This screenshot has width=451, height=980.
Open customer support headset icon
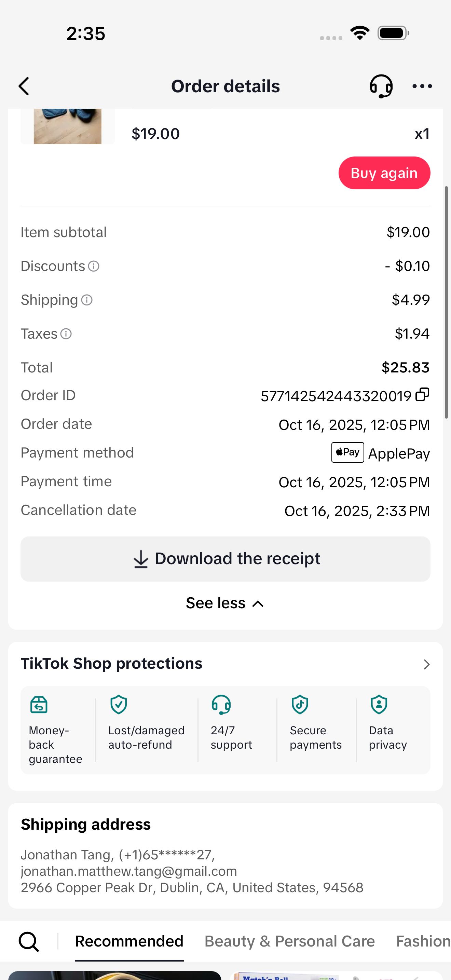[x=381, y=86]
